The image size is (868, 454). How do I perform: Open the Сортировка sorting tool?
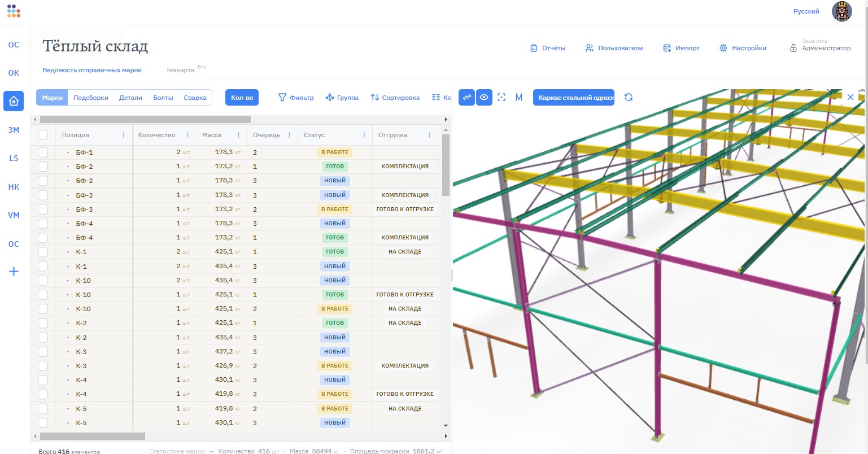coord(395,98)
